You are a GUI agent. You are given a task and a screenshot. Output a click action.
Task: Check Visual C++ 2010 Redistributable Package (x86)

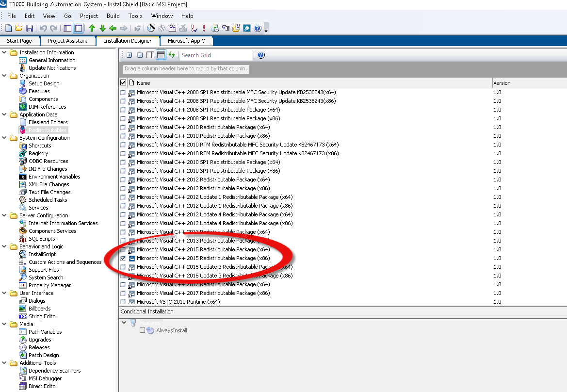[x=123, y=136]
